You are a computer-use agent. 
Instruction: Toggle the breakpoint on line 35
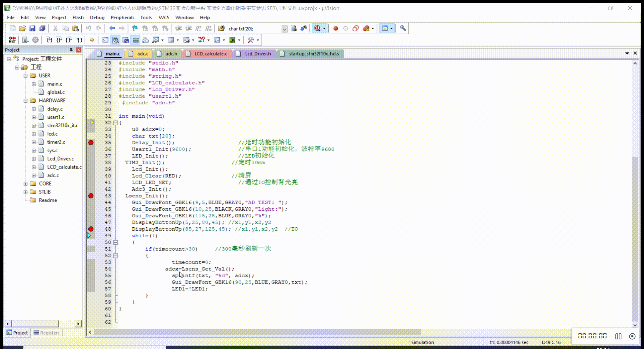coord(91,143)
